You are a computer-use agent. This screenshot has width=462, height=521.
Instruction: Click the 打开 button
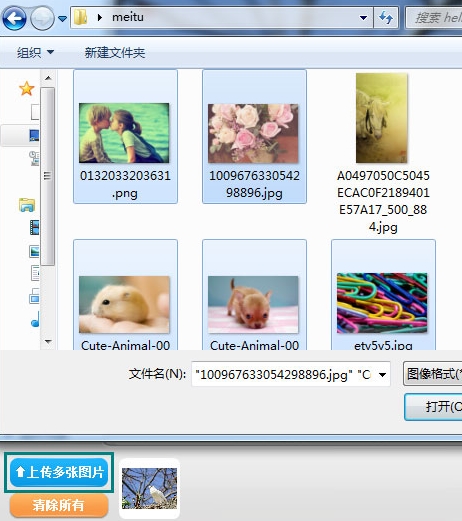(433, 407)
